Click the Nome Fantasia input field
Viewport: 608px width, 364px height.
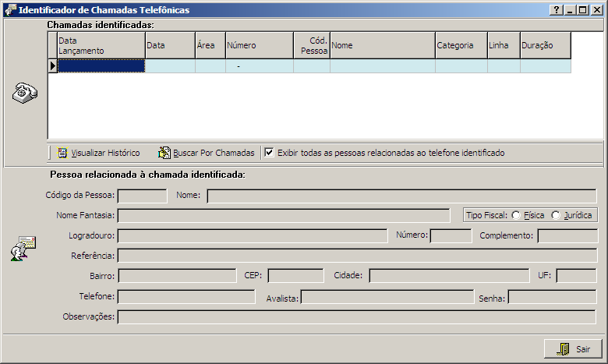(x=283, y=215)
